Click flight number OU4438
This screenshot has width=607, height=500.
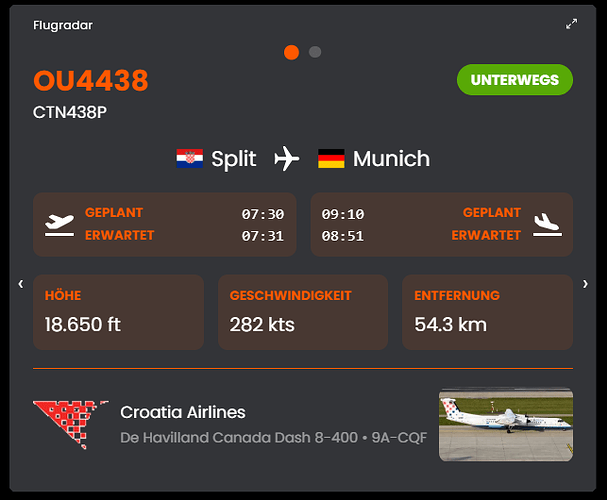click(90, 80)
